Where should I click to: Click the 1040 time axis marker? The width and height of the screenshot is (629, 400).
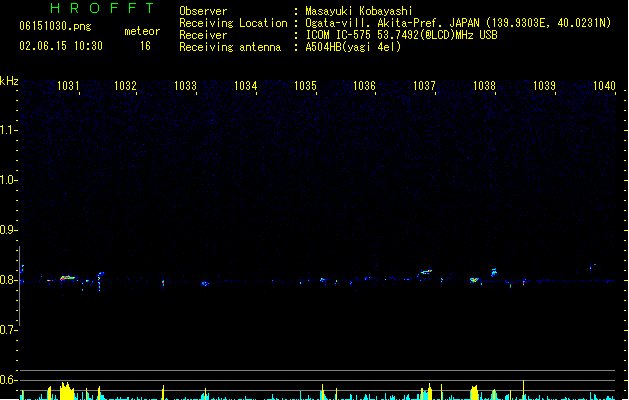[x=604, y=86]
